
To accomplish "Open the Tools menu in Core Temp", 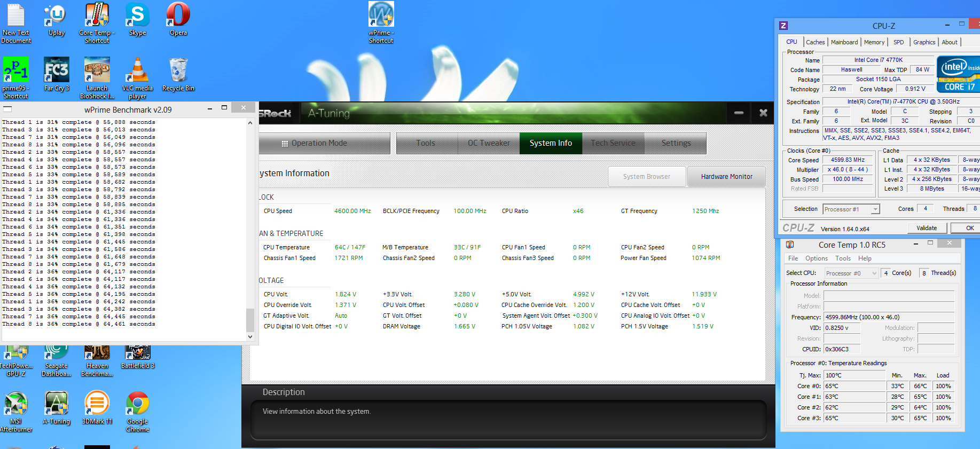I will (x=843, y=258).
